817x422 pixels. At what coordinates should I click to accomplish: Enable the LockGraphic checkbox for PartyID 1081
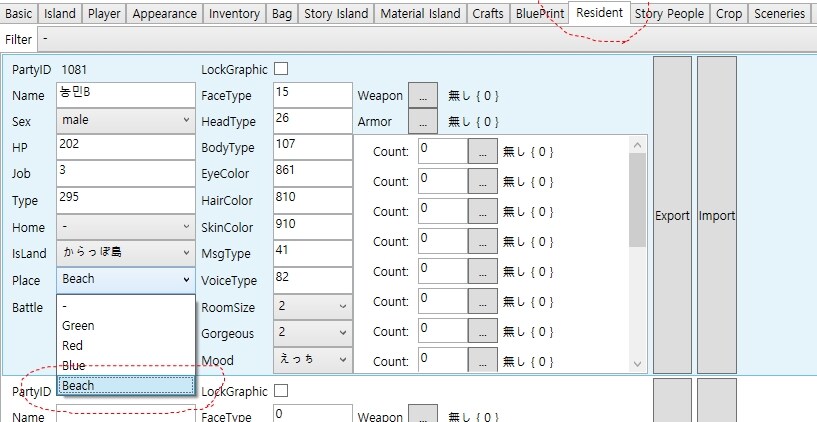281,69
